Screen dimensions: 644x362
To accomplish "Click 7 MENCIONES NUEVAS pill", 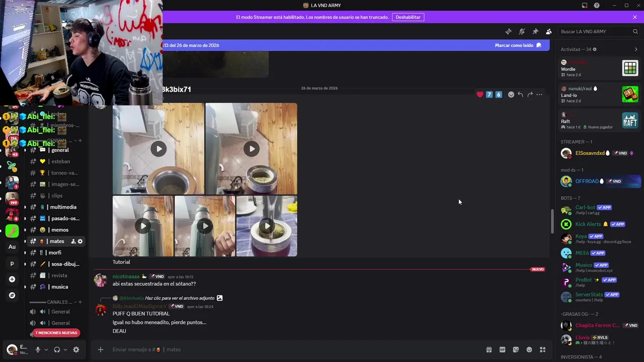I will pyautogui.click(x=56, y=333).
